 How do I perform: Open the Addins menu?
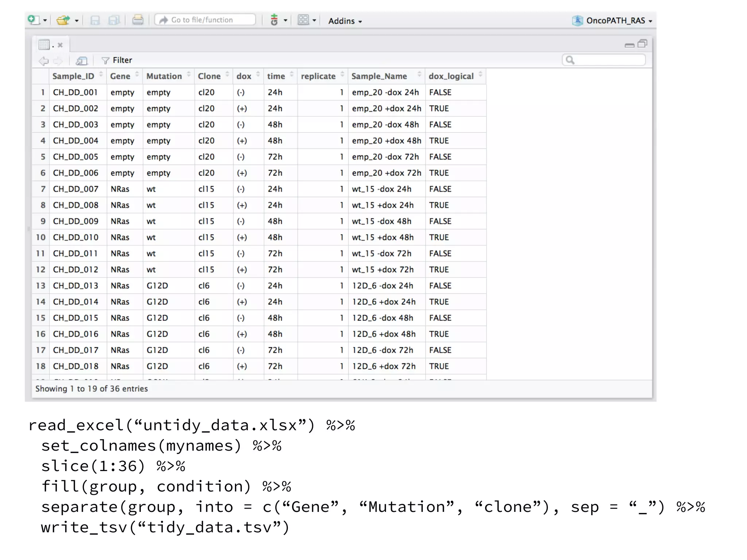point(345,21)
